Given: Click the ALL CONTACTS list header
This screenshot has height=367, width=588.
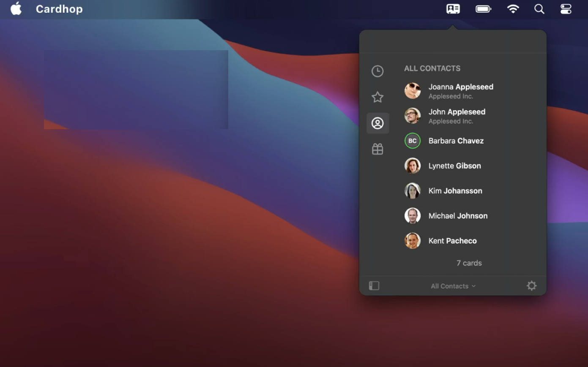Looking at the screenshot, I should pos(432,68).
